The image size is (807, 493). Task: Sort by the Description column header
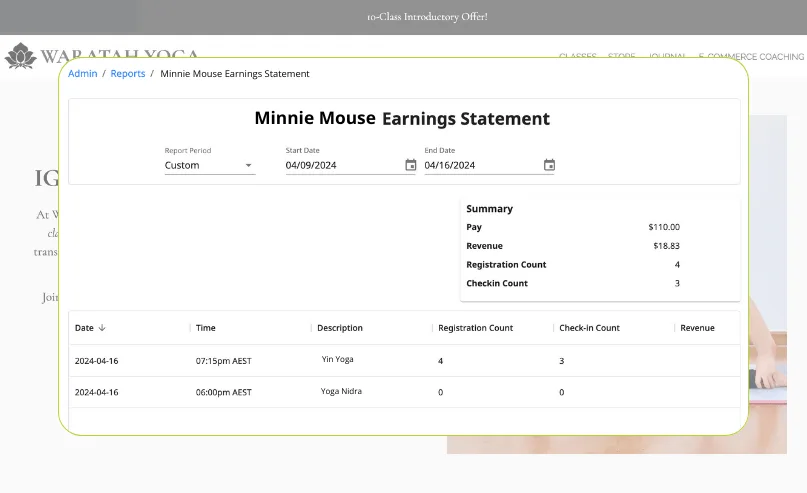coord(340,328)
